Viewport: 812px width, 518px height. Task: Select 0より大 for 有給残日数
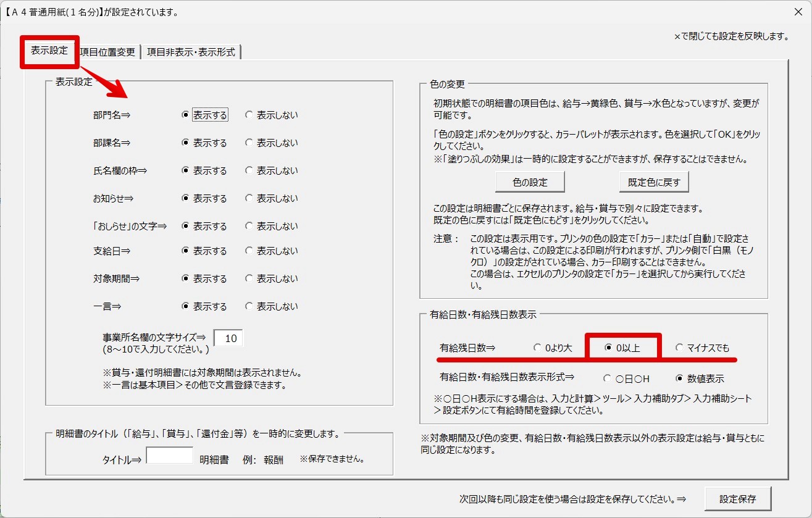coord(538,348)
